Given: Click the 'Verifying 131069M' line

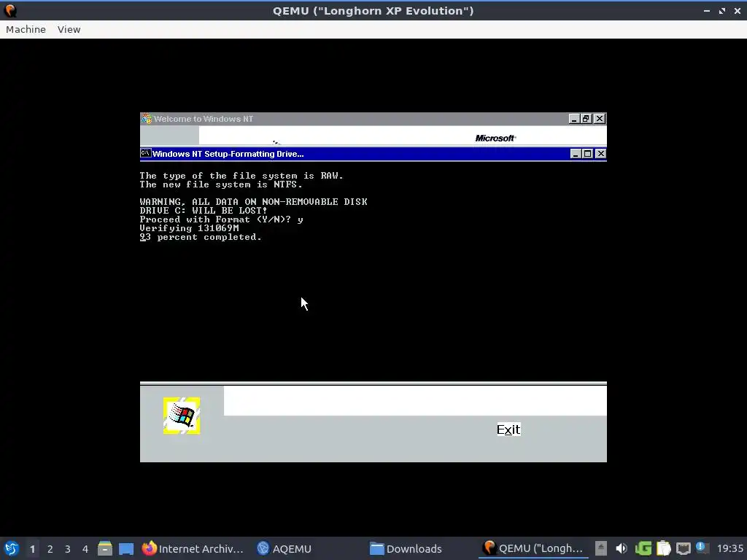Looking at the screenshot, I should 189,228.
